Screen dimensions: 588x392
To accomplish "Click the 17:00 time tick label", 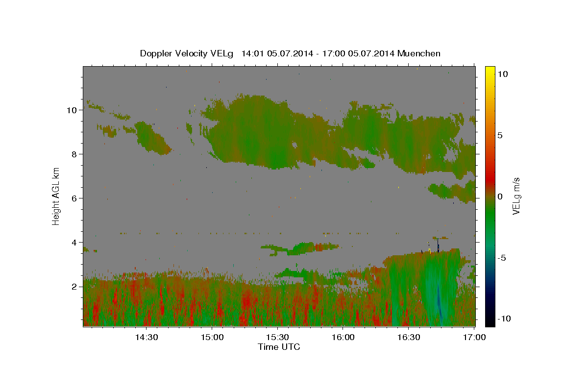I will 474,337.
